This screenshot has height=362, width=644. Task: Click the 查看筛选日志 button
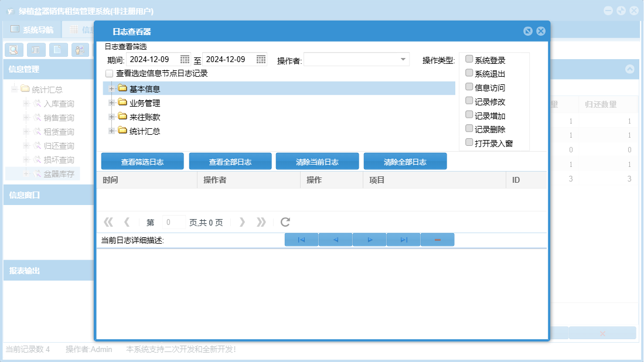[142, 162]
